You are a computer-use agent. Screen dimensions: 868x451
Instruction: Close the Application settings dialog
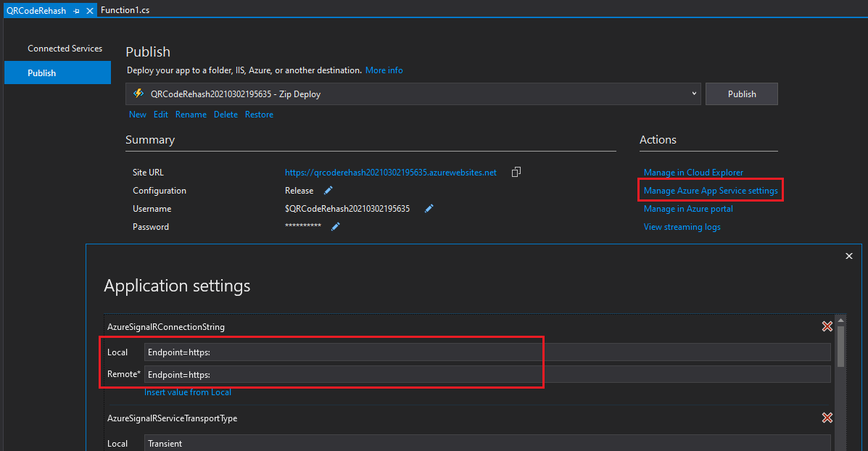pos(848,256)
